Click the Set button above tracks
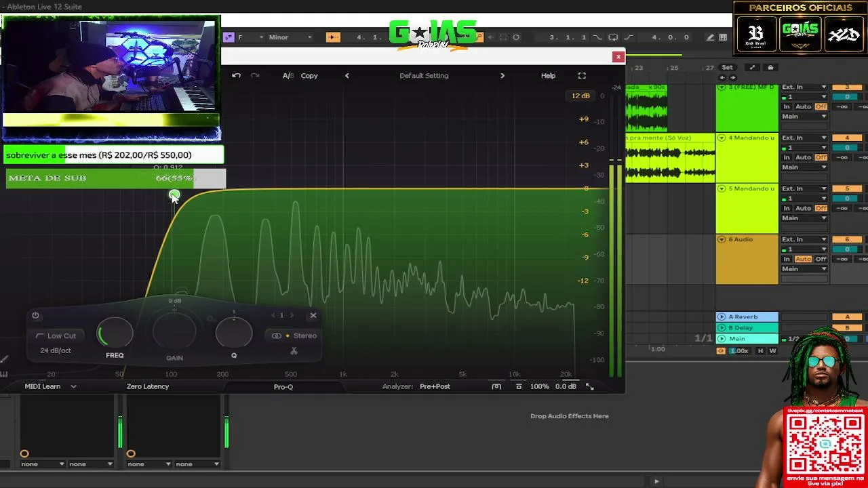The image size is (868, 488). point(727,68)
